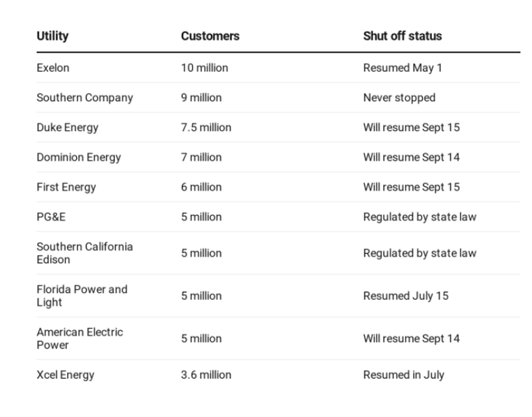Click the Duke Energy cell
The width and height of the screenshot is (532, 417).
(x=67, y=128)
